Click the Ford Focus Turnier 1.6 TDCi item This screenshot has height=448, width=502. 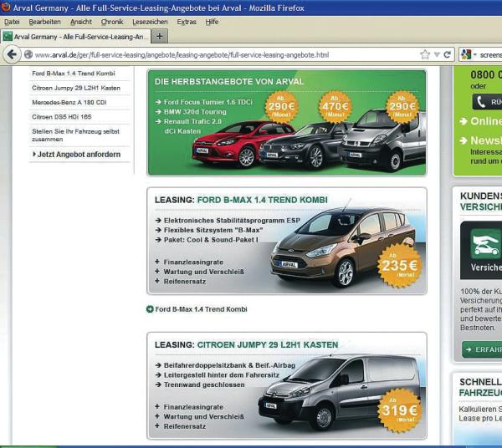[x=208, y=102]
